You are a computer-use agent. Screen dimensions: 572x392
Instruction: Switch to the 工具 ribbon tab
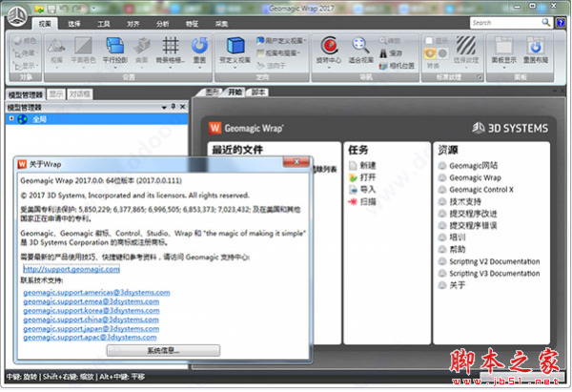pos(104,24)
